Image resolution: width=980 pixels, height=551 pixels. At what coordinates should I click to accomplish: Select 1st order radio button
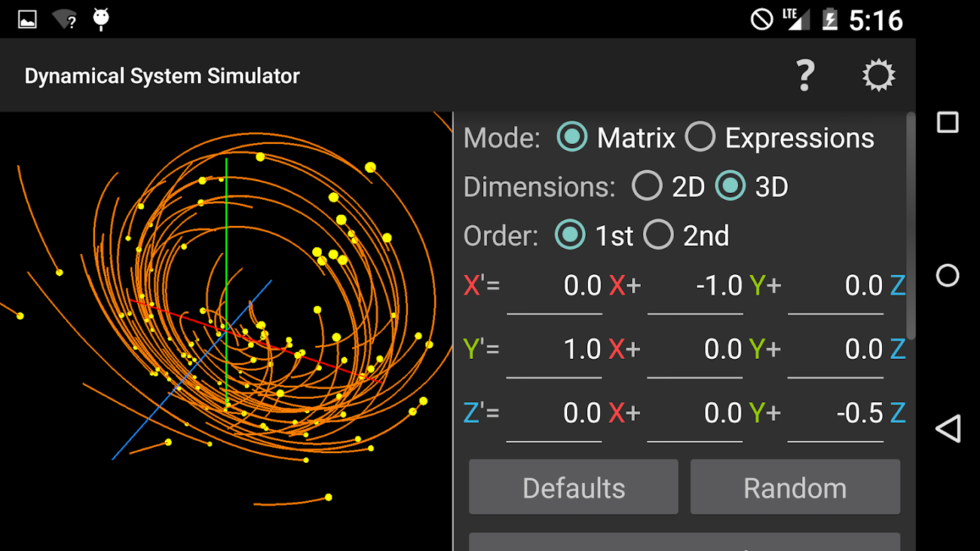(570, 236)
